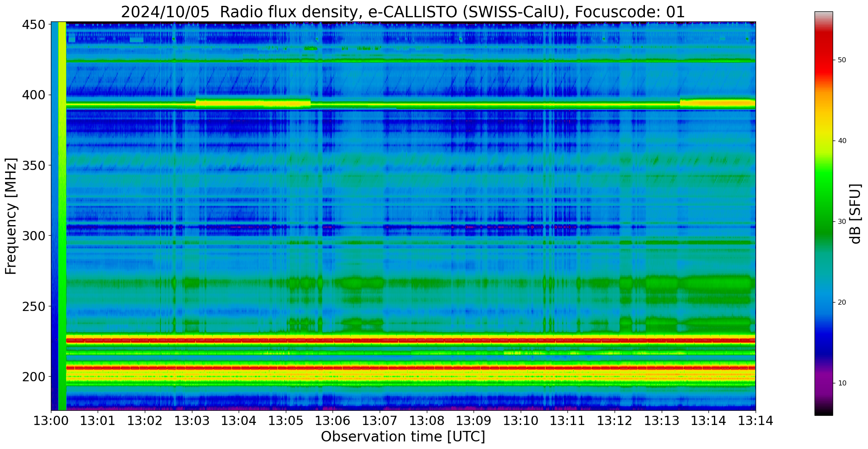Click the 400 frequency tick label
The height and width of the screenshot is (449, 868).
pyautogui.click(x=34, y=95)
